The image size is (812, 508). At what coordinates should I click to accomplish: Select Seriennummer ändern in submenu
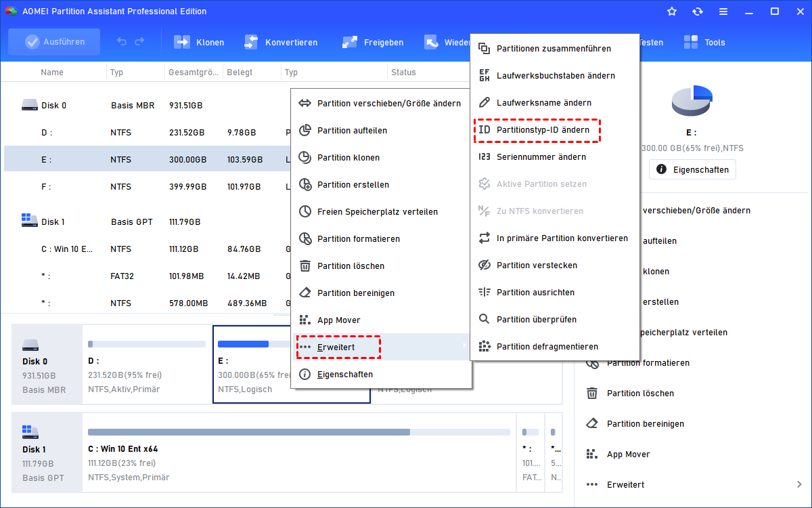tap(555, 156)
